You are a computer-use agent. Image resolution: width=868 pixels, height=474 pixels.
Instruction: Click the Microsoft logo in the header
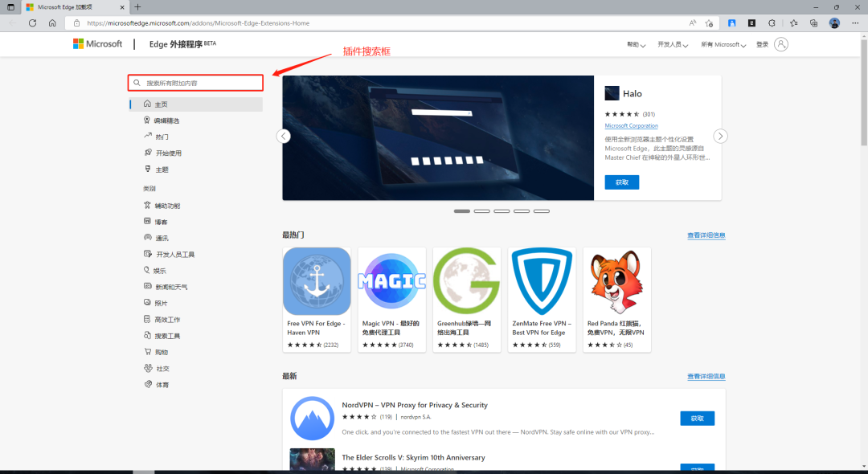[97, 43]
